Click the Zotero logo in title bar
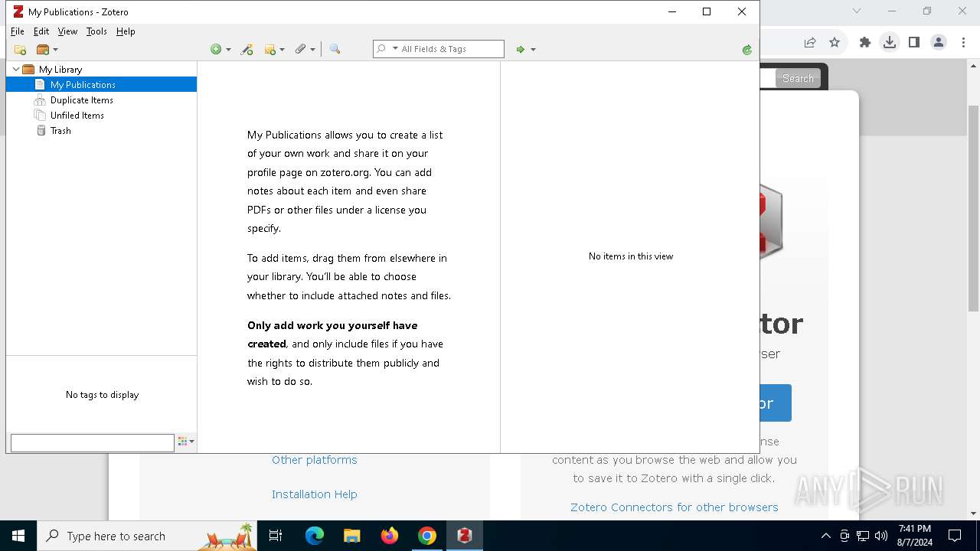The height and width of the screenshot is (551, 980). pos(18,11)
